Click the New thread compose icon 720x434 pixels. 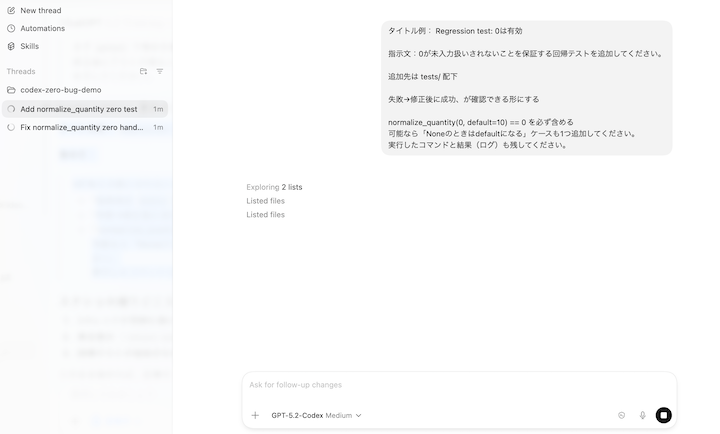pos(11,10)
